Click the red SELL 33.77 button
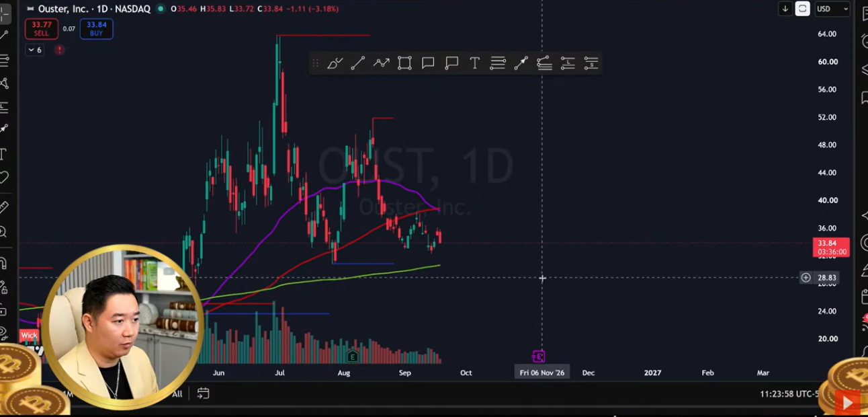This screenshot has width=868, height=417. (x=42, y=29)
